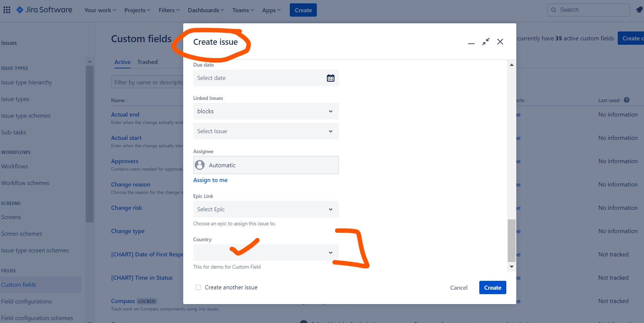
Task: Click the Assign to me link
Action: 210,180
